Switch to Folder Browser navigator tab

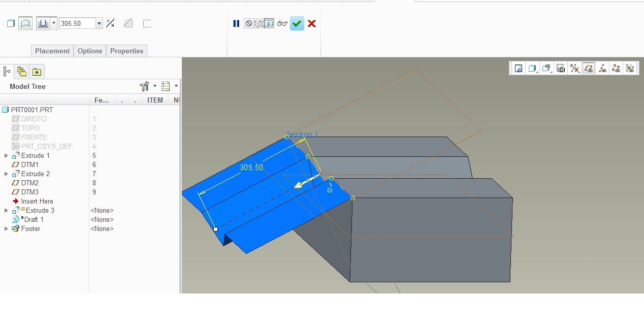click(21, 72)
